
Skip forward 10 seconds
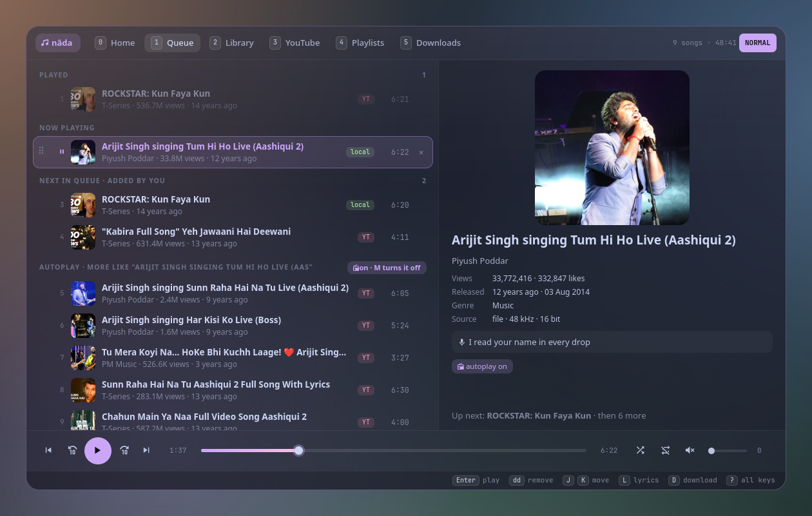tap(124, 450)
